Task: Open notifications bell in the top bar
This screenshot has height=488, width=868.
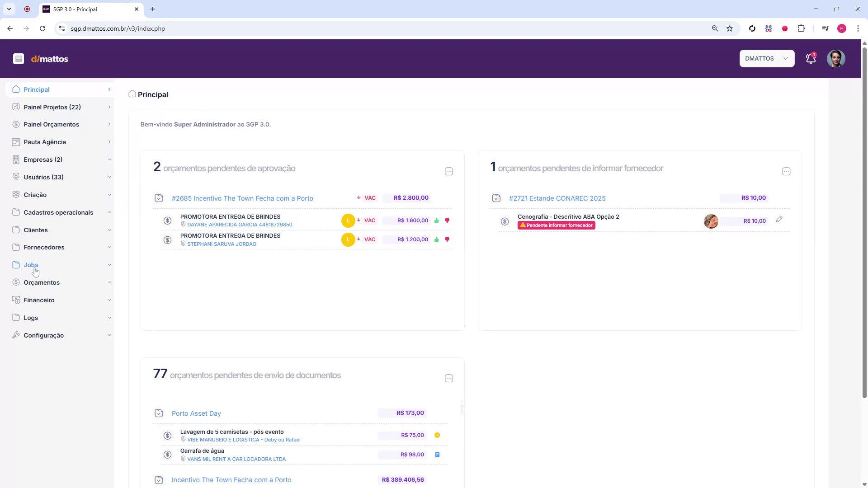Action: (811, 58)
